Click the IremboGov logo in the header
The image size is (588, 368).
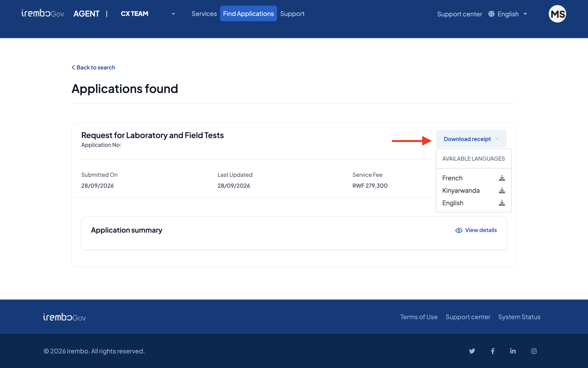(x=43, y=13)
